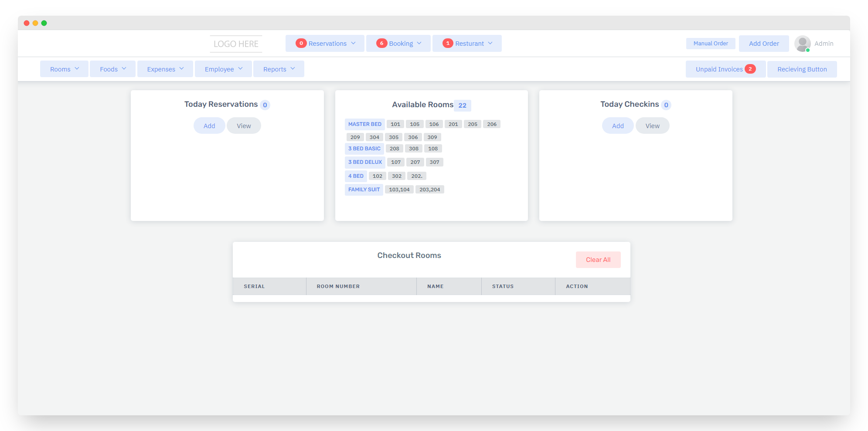
Task: Open the Reports menu
Action: 279,69
